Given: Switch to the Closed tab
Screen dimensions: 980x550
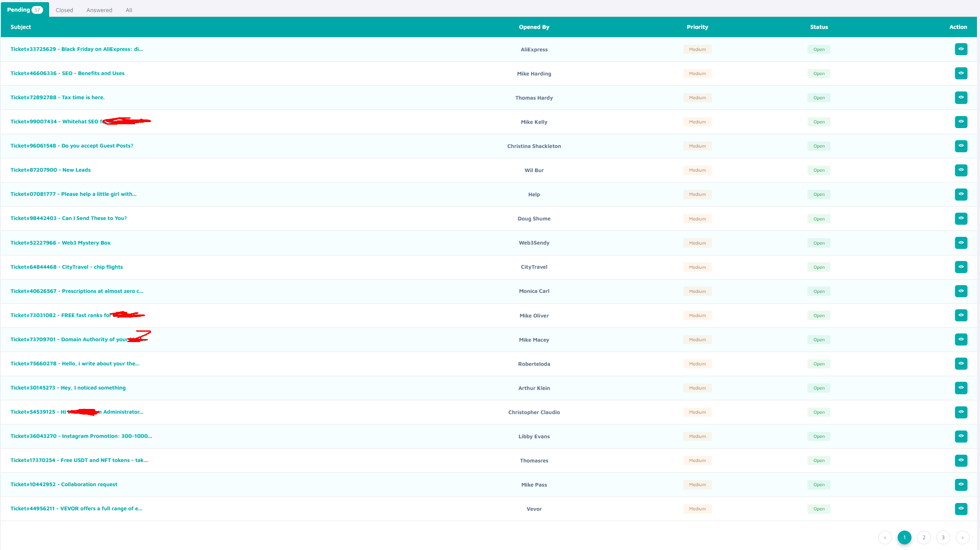Looking at the screenshot, I should [64, 10].
